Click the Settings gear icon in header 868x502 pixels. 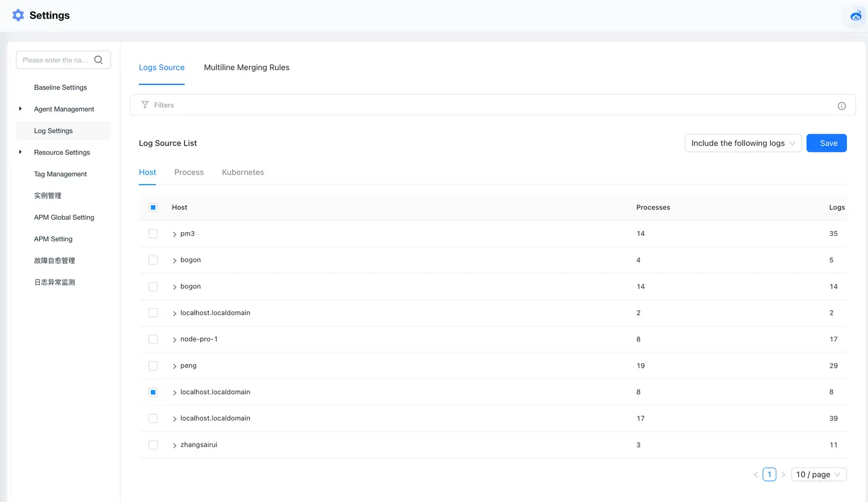click(x=18, y=16)
